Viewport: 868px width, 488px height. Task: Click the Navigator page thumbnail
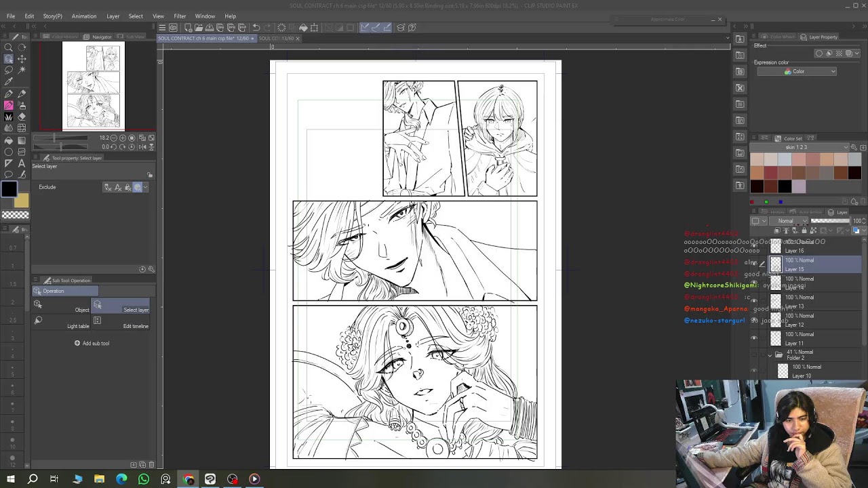(94, 86)
